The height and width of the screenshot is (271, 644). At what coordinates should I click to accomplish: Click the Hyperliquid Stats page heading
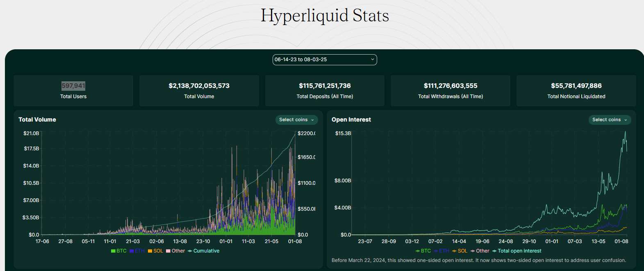coord(325,16)
